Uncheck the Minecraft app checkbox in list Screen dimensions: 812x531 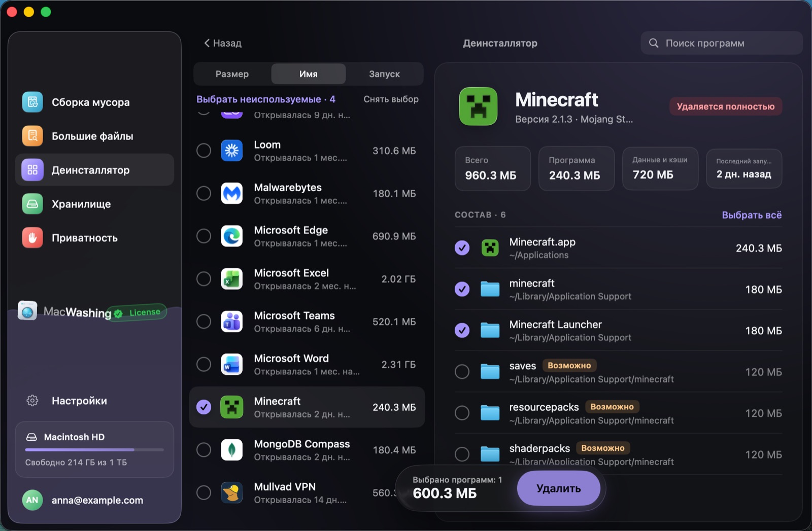tap(204, 407)
